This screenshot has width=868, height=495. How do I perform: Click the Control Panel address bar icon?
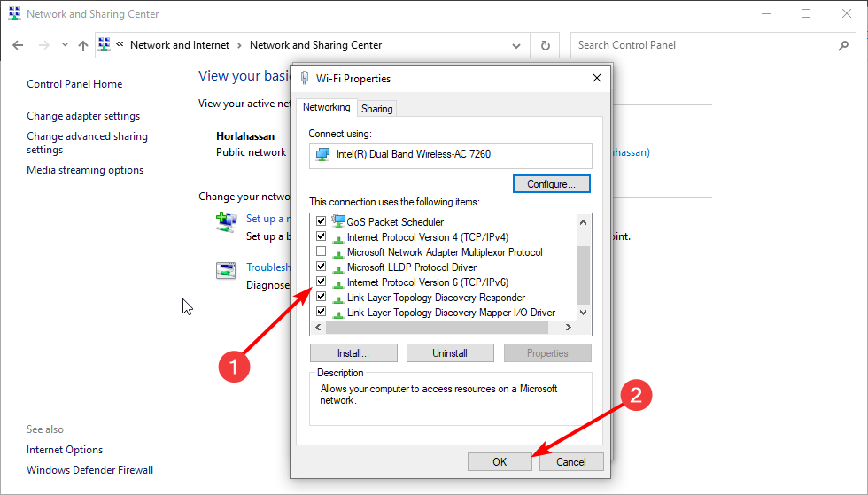coord(105,45)
